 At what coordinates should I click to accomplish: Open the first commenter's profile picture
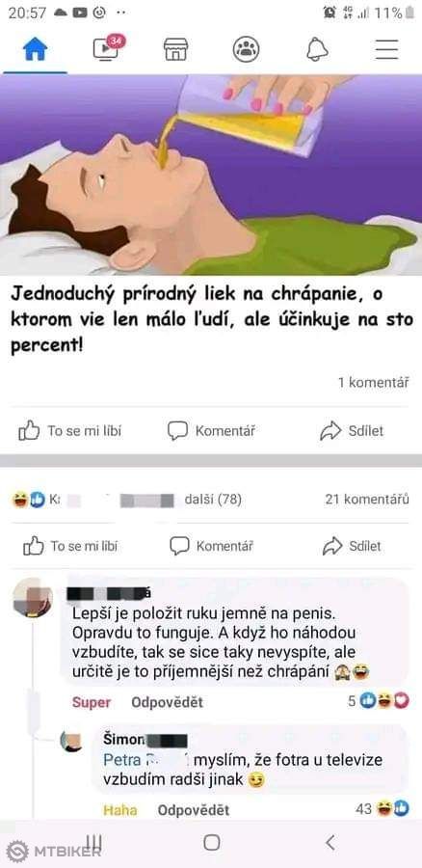(33, 597)
